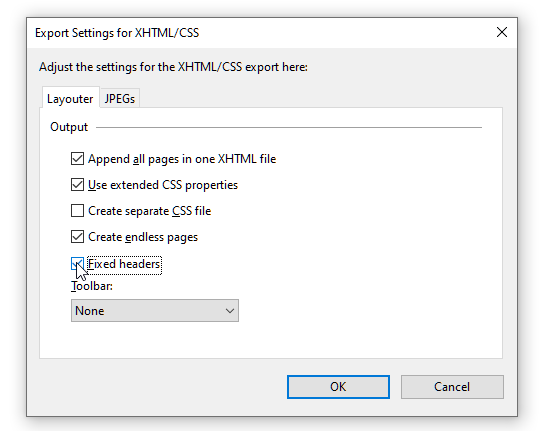Click the "Create endless pages" label text
This screenshot has height=431, width=540.
143,237
